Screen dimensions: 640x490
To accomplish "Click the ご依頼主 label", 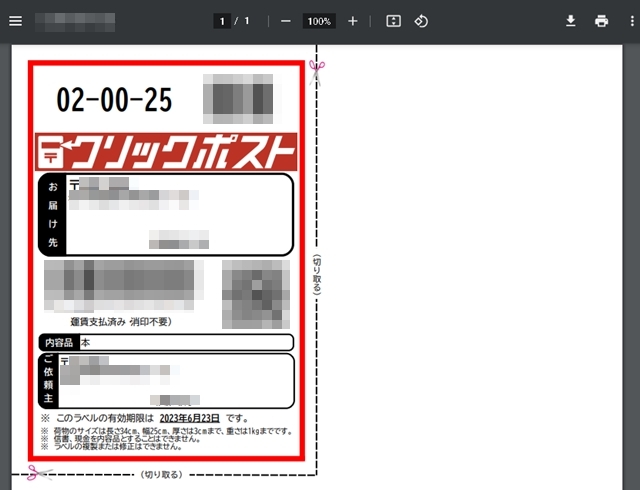I will point(48,380).
